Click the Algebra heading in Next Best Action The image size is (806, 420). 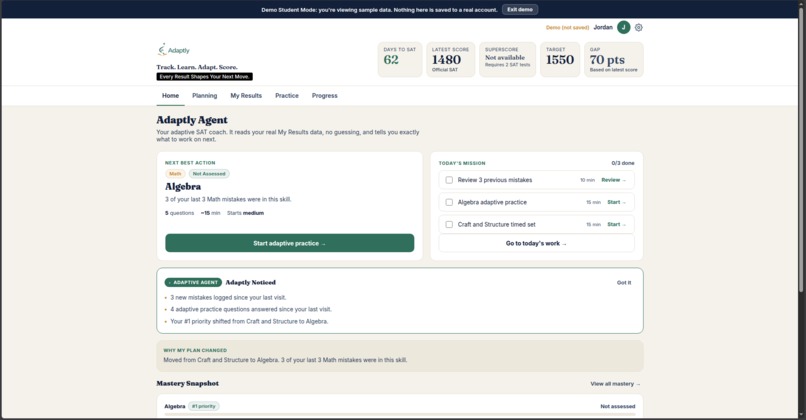coord(183,187)
